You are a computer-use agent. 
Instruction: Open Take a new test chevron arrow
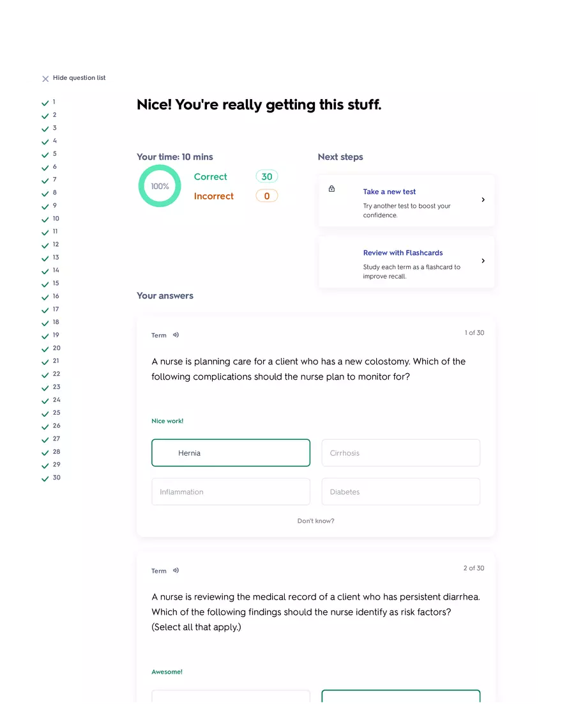point(483,200)
